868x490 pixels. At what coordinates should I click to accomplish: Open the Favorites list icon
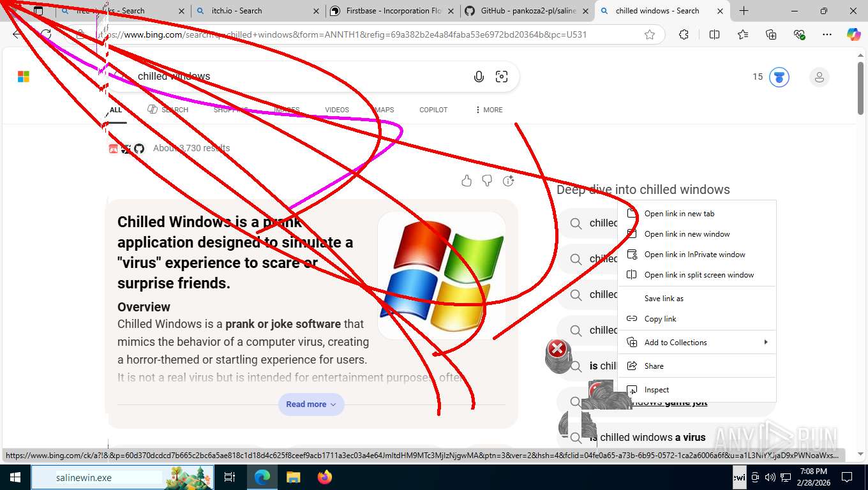pyautogui.click(x=743, y=34)
